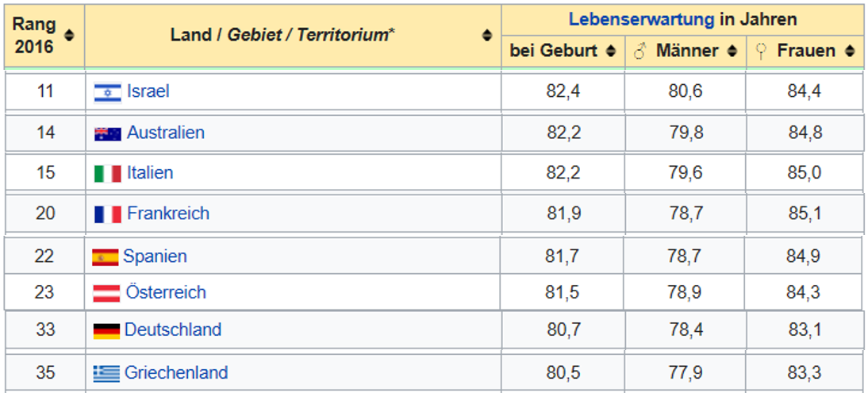Sort by bei Geburt column arrows
The height and width of the screenshot is (393, 868).
click(x=610, y=52)
